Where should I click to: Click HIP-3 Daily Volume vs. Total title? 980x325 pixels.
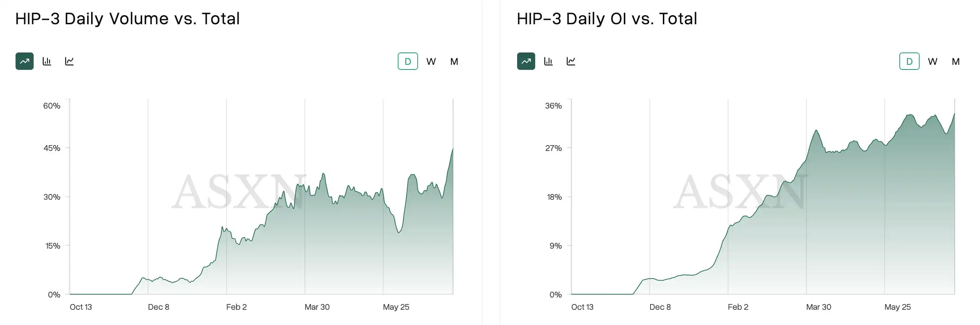click(x=127, y=19)
